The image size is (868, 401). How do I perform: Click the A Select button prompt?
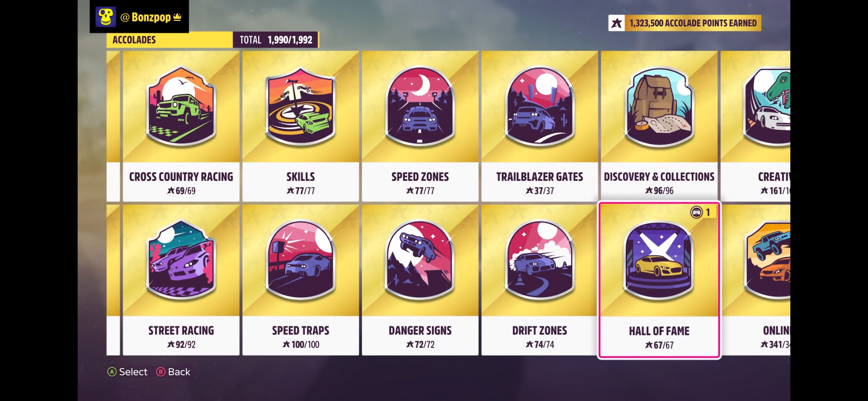coord(127,372)
